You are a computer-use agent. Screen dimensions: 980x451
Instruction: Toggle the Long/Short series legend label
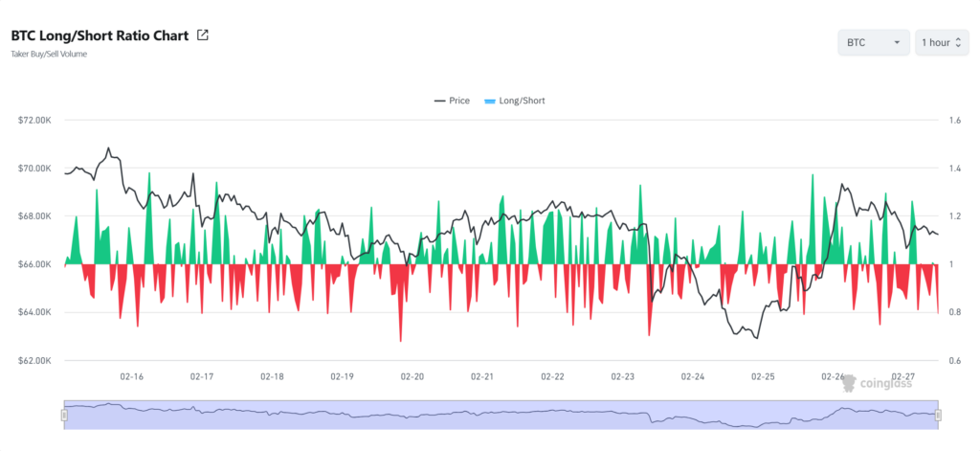[x=522, y=101]
